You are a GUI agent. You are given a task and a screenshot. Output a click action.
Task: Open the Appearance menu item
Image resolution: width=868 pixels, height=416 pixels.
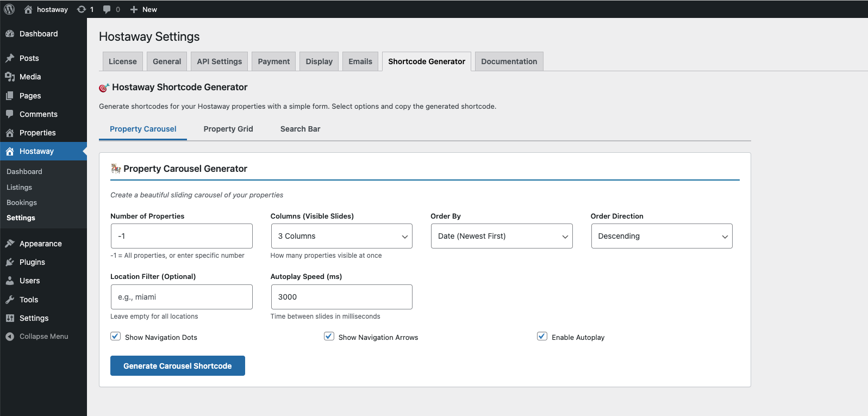[x=43, y=244]
